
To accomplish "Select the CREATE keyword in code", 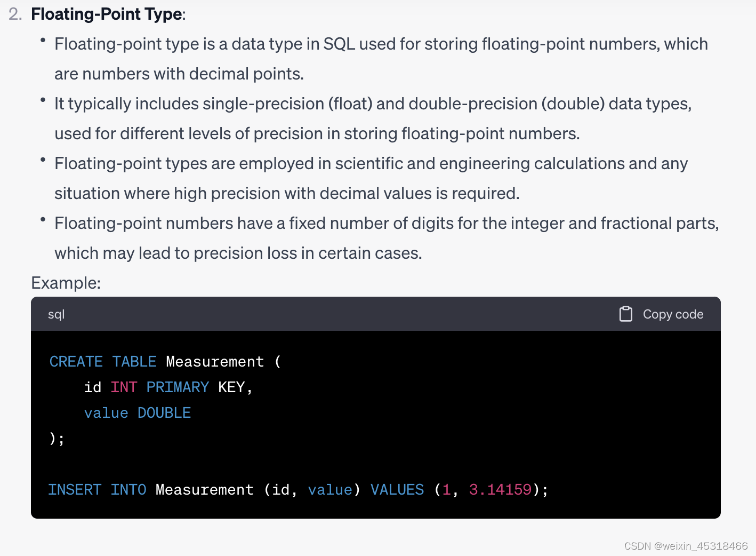I will [x=76, y=361].
